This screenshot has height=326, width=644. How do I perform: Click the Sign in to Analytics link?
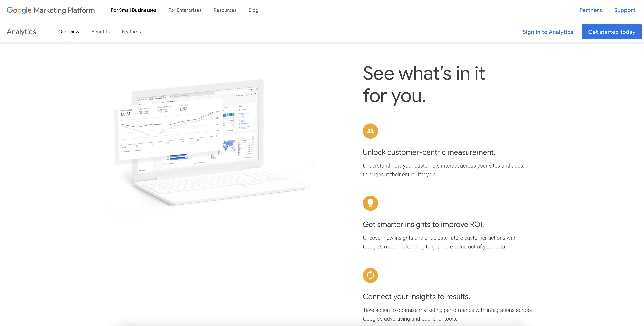click(548, 32)
